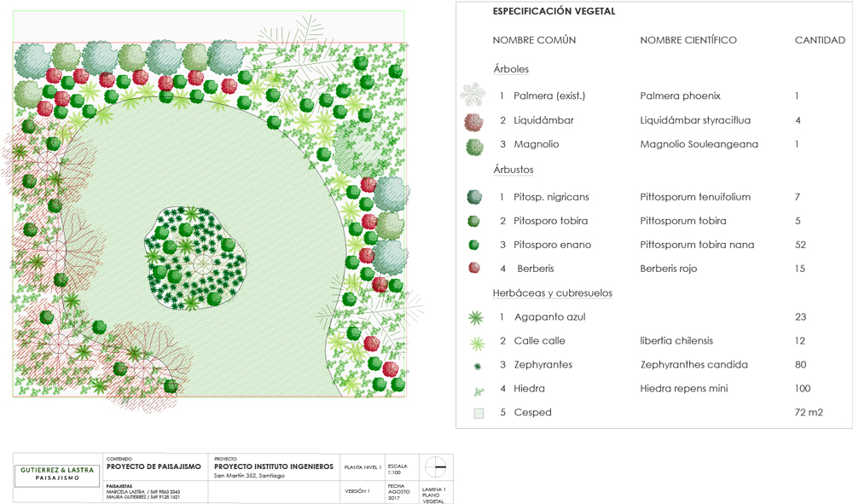Click the libertia chilensis scientific name

[x=676, y=341]
